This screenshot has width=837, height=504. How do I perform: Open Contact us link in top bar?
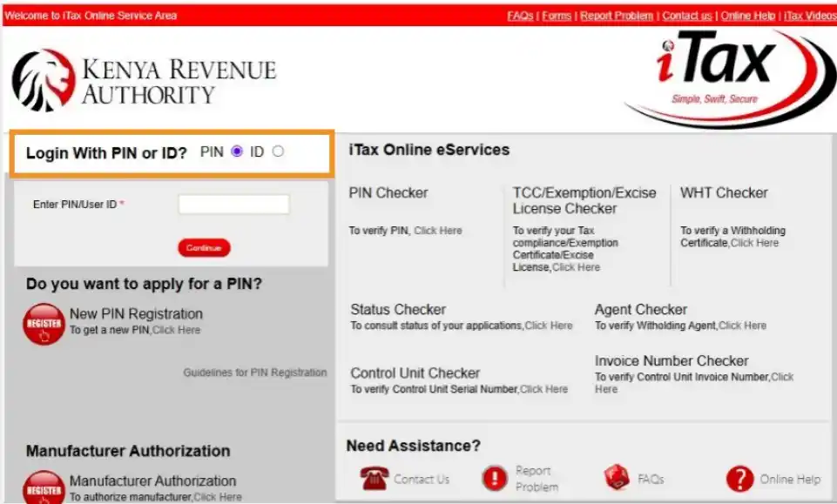(687, 16)
